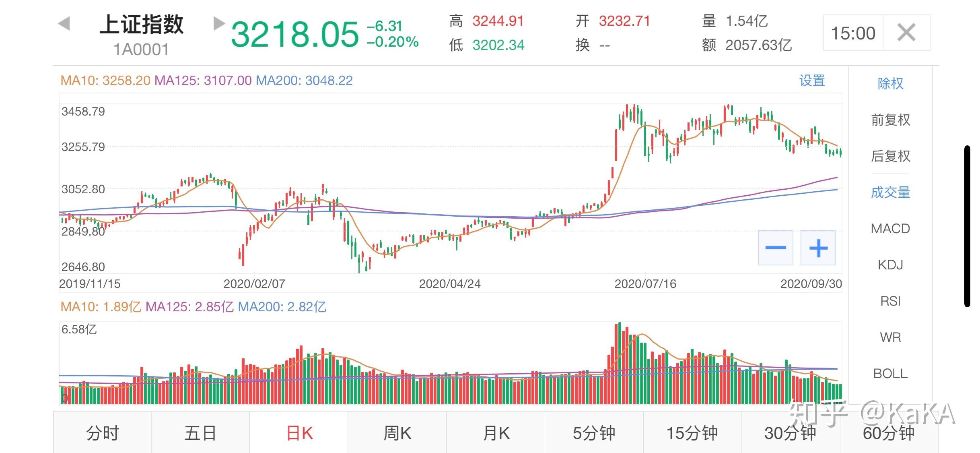Click date marker 2020/02/07
This screenshot has height=453, width=980.
(254, 284)
